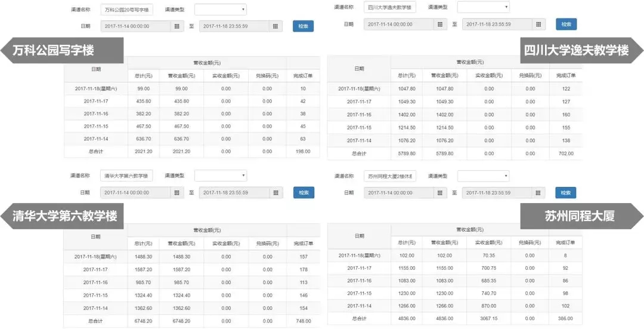Click 总计(元) column header in 清华大学 table
This screenshot has height=329, width=644.
tap(143, 244)
